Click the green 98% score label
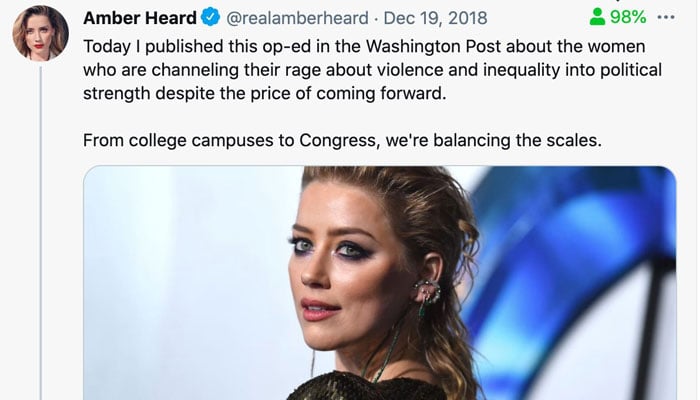 (x=628, y=16)
